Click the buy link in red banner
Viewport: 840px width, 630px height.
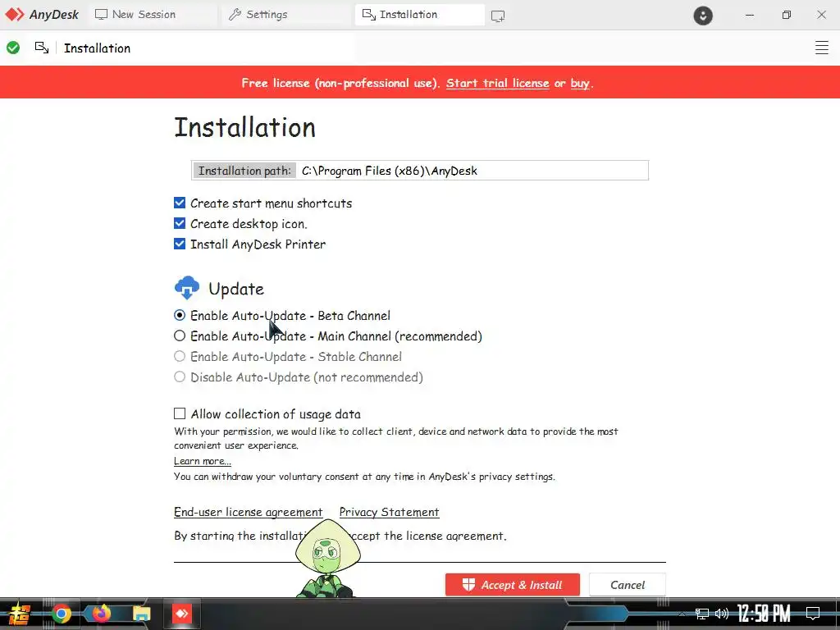(x=580, y=83)
